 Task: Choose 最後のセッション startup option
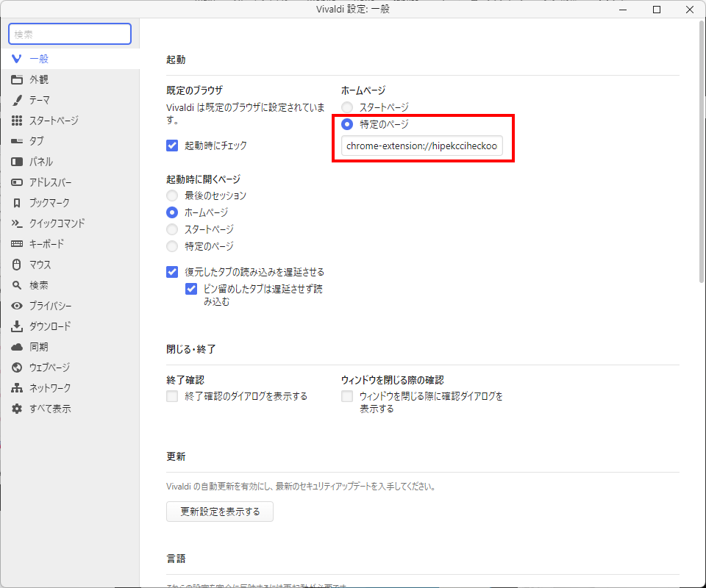[x=172, y=196]
